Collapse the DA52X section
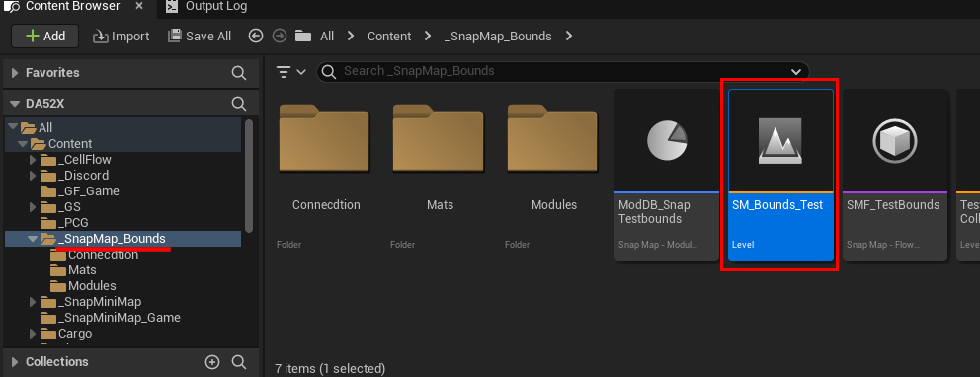 coord(15,103)
